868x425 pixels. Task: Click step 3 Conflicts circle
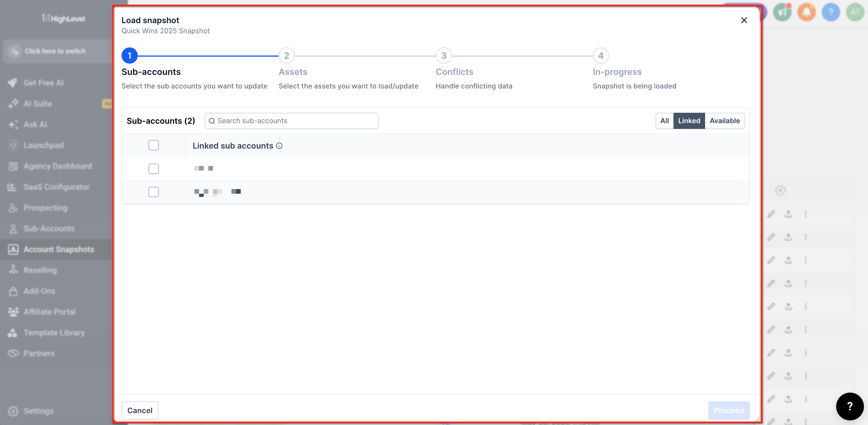point(444,56)
